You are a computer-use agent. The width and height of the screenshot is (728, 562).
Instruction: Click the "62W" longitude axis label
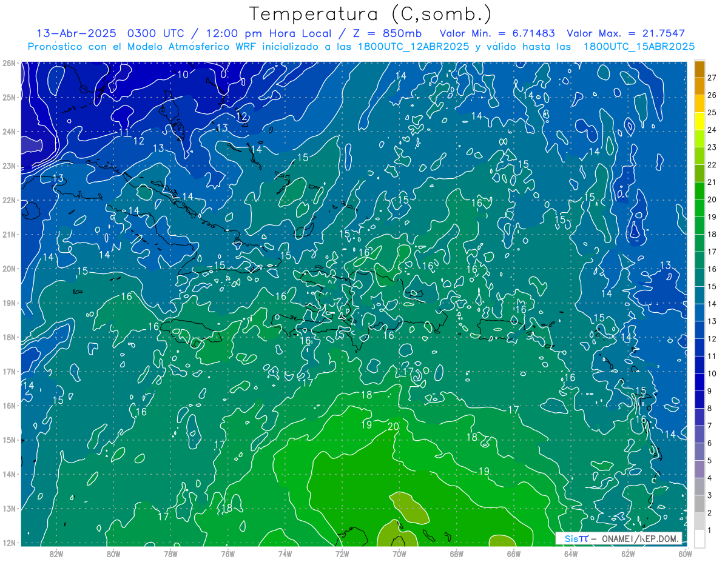pos(628,553)
